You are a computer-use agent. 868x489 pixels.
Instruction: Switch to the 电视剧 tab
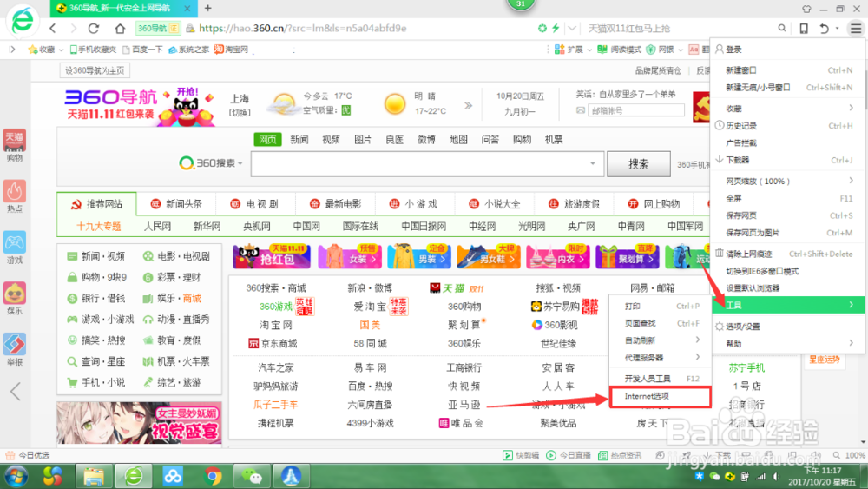pyautogui.click(x=255, y=204)
